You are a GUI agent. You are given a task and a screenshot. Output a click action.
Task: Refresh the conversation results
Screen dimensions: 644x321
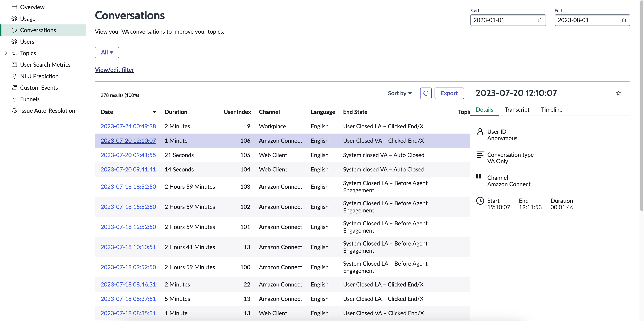coord(426,93)
